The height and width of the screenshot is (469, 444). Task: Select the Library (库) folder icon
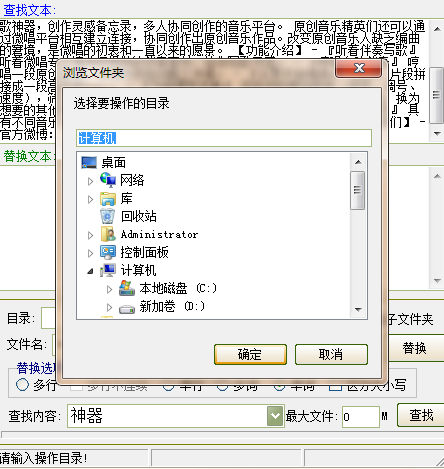(x=108, y=199)
